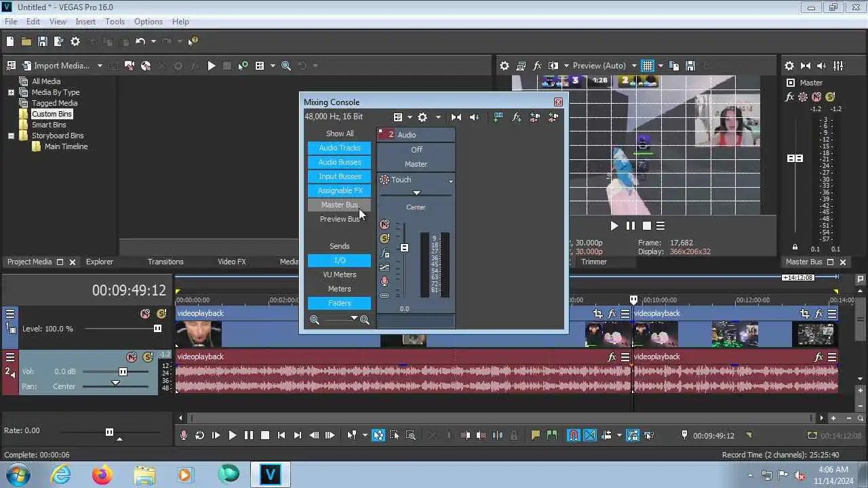
Task: Mute video track 1 in timeline
Action: pyautogui.click(x=145, y=314)
